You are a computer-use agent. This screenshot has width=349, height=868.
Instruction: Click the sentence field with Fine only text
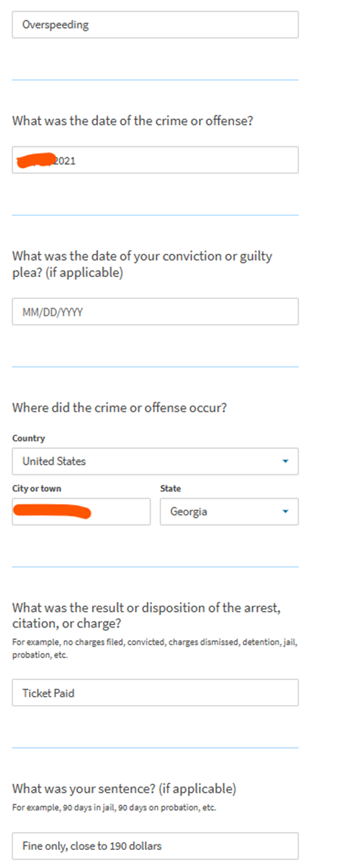pos(155,846)
